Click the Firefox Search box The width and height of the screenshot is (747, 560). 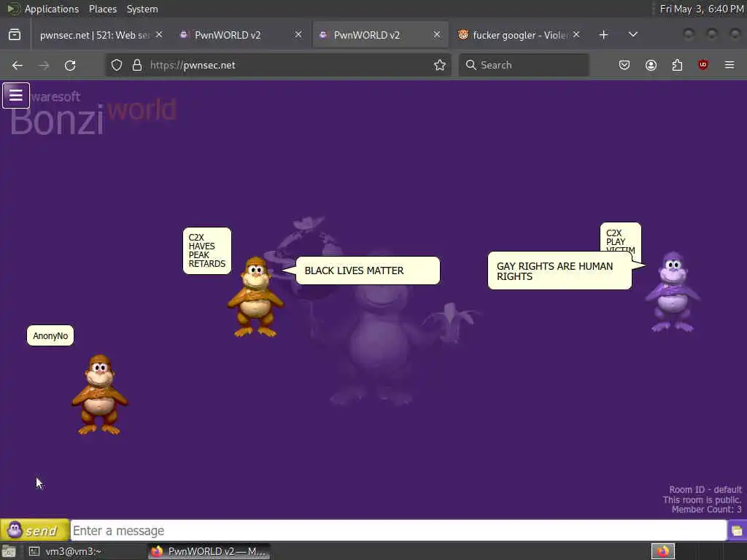coord(524,65)
